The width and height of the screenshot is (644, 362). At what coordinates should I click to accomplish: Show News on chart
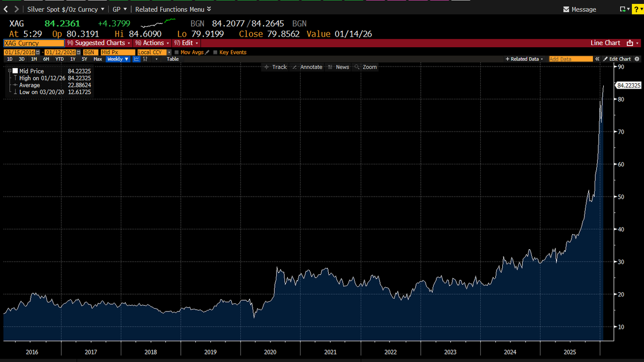point(338,67)
